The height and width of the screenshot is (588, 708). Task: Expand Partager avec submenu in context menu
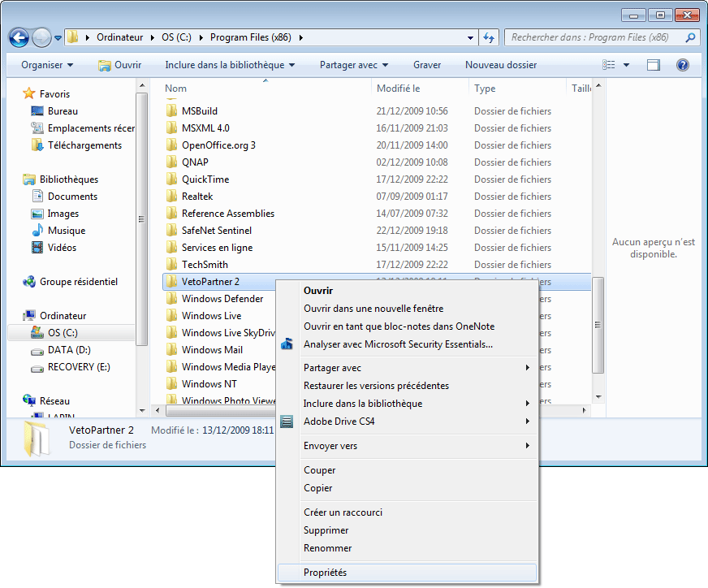(x=408, y=368)
